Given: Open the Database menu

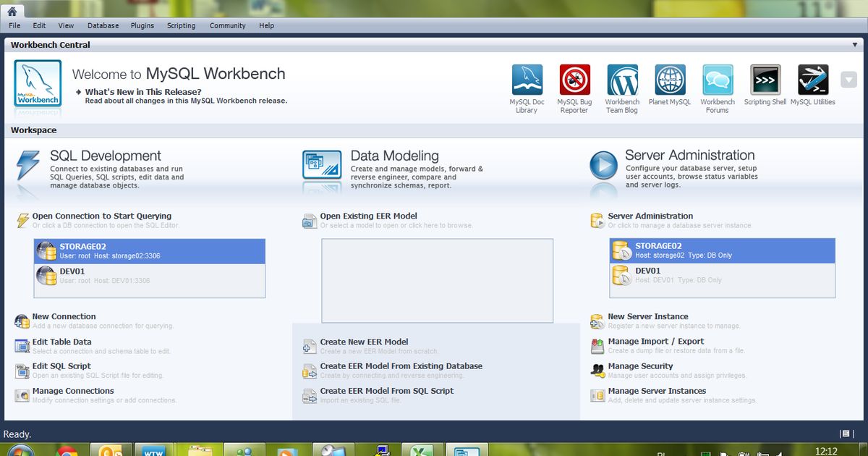Looking at the screenshot, I should [103, 25].
